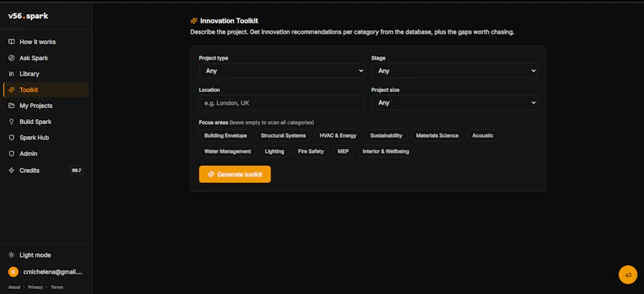The image size is (644, 294).
Task: Select the Toolkit sidebar item
Action: pos(46,89)
